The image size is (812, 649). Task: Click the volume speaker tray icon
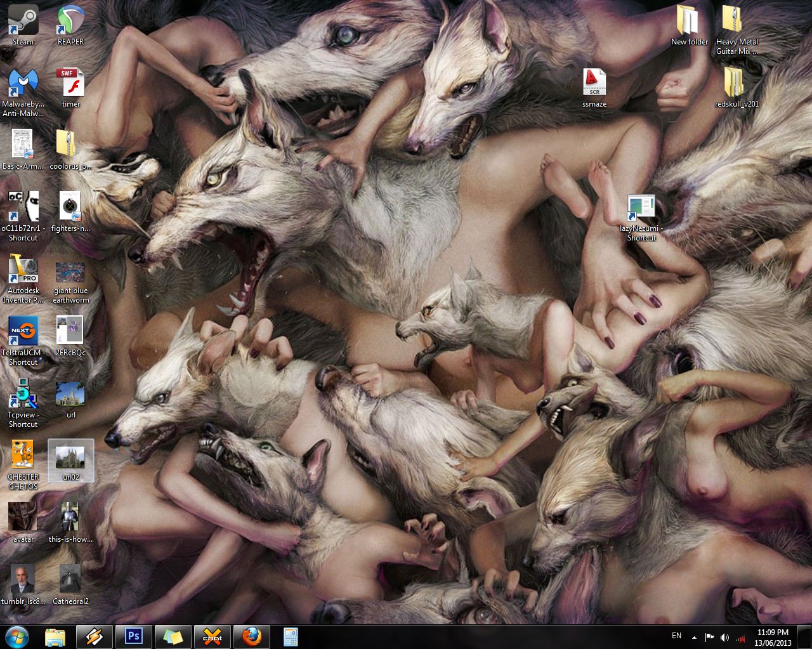725,637
